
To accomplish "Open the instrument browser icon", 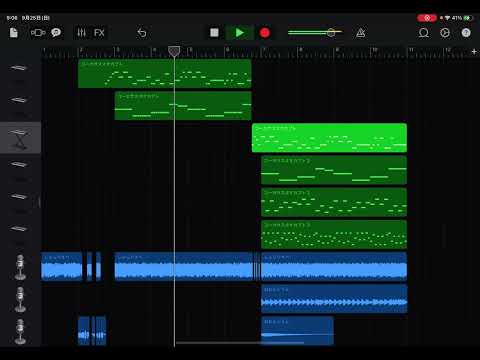I will (38, 33).
